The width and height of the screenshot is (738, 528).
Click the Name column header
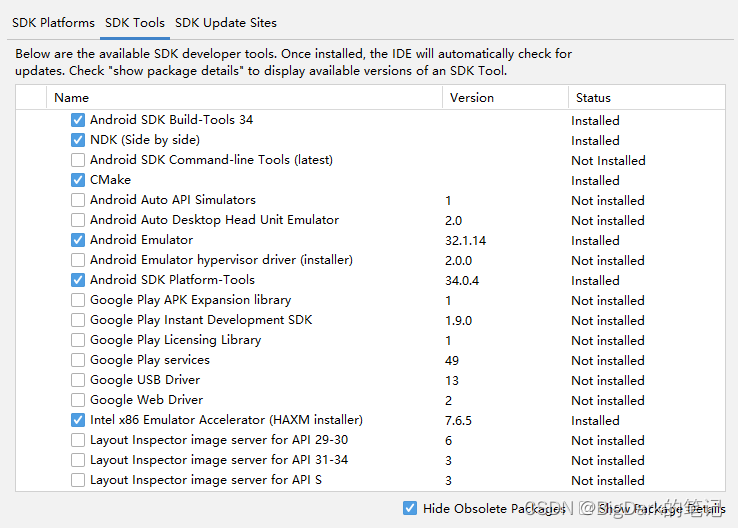[244, 97]
